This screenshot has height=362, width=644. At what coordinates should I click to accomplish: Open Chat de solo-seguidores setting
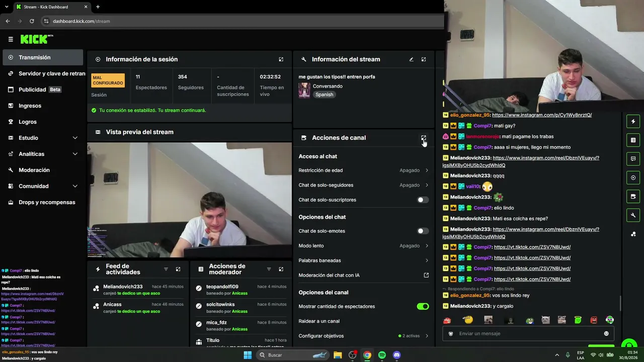click(364, 185)
